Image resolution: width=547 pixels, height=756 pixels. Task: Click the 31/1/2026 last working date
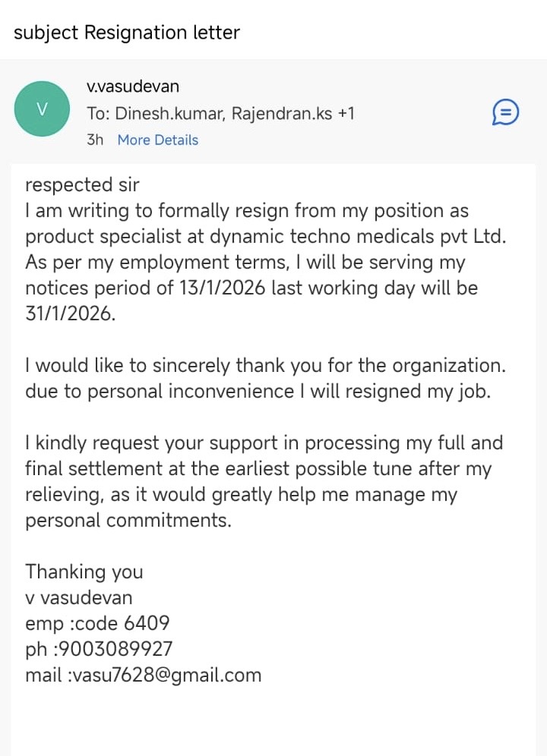[71, 313]
